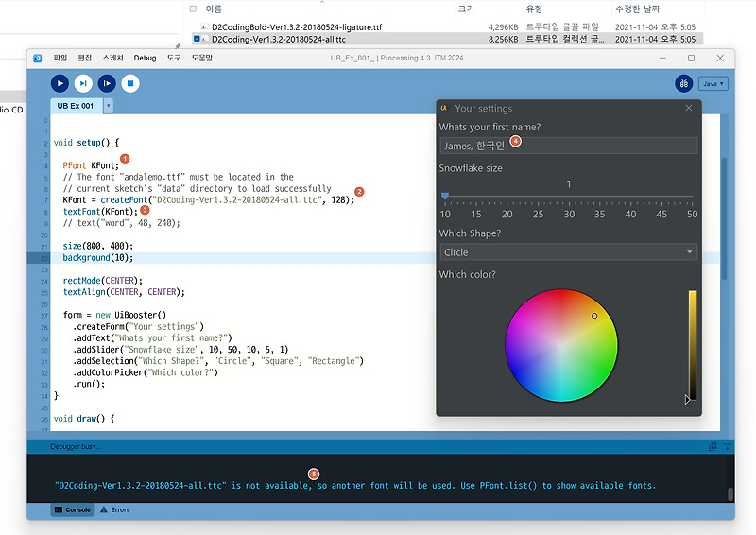Click the createFont code line
Image resolution: width=756 pixels, height=535 pixels.
[208, 199]
